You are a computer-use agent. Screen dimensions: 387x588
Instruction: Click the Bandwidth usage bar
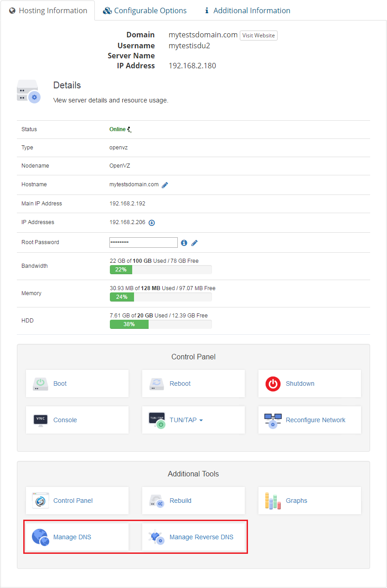click(160, 270)
